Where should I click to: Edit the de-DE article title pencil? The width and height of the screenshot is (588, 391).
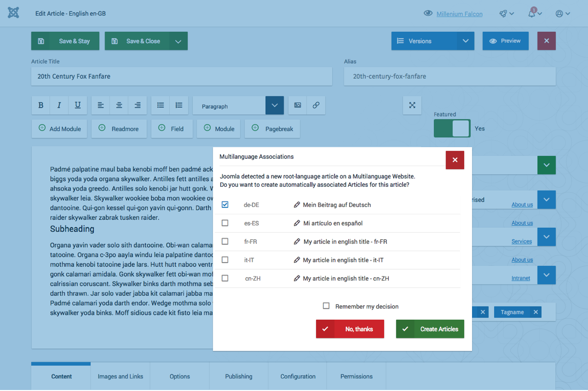(x=297, y=205)
